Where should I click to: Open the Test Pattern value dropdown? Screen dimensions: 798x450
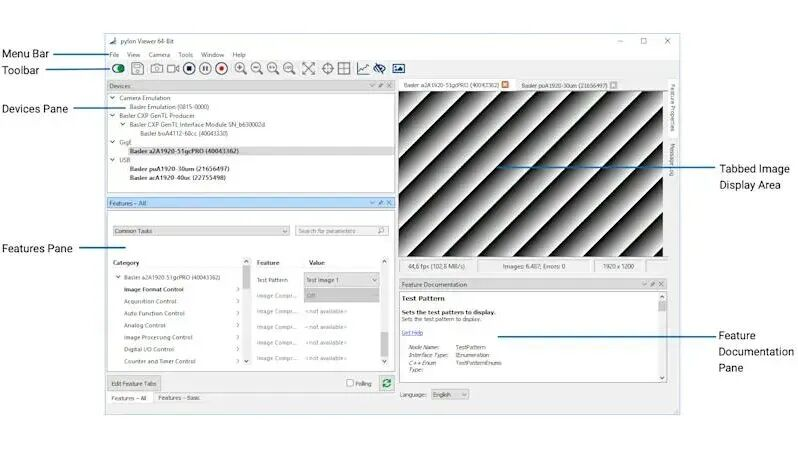(x=341, y=280)
